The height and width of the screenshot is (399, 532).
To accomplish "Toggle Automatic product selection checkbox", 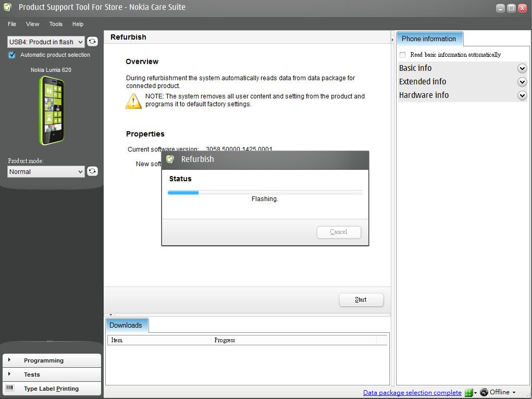I will [12, 55].
